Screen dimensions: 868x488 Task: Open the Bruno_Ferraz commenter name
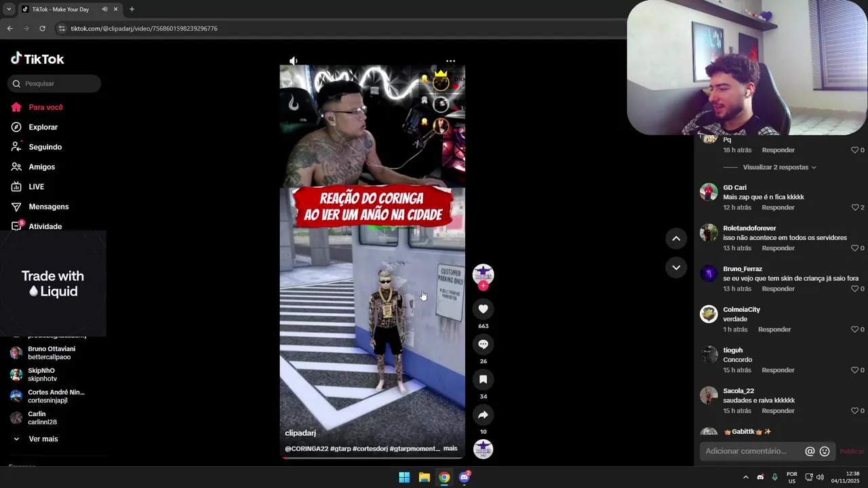pyautogui.click(x=743, y=269)
